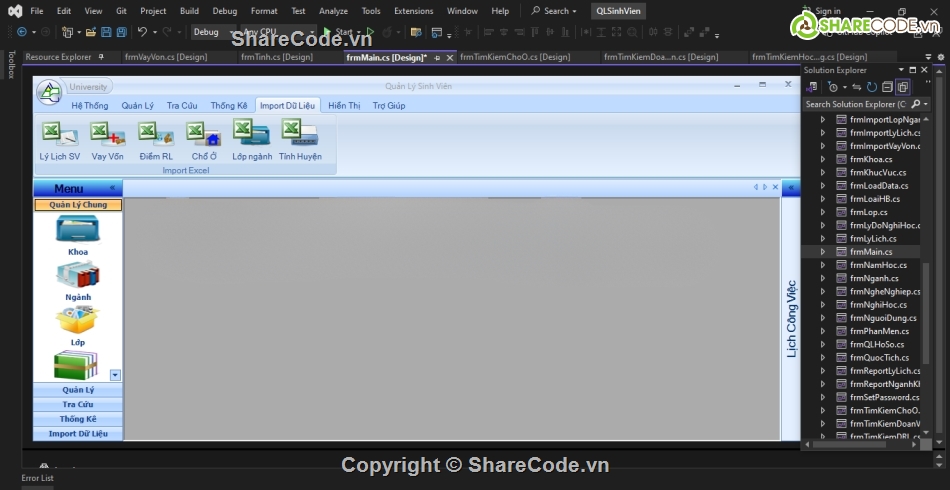Open the Hệ Thống ribbon tab

[x=90, y=105]
